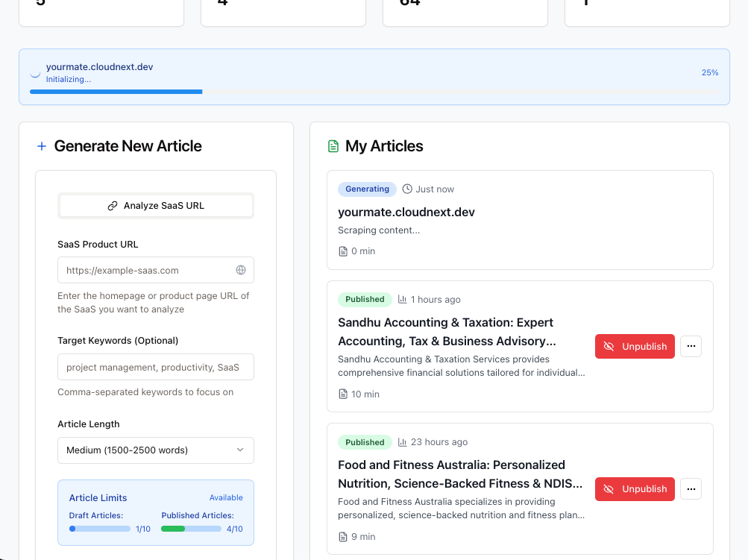Image resolution: width=748 pixels, height=560 pixels.
Task: Click the link icon in Analyze SaaS URL tab
Action: point(113,206)
